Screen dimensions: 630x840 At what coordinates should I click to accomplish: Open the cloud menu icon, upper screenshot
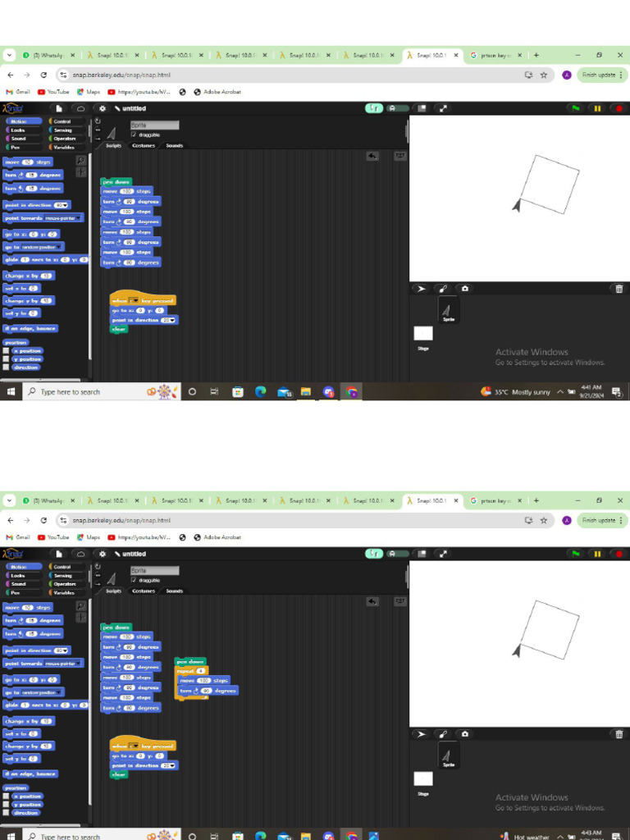point(80,108)
